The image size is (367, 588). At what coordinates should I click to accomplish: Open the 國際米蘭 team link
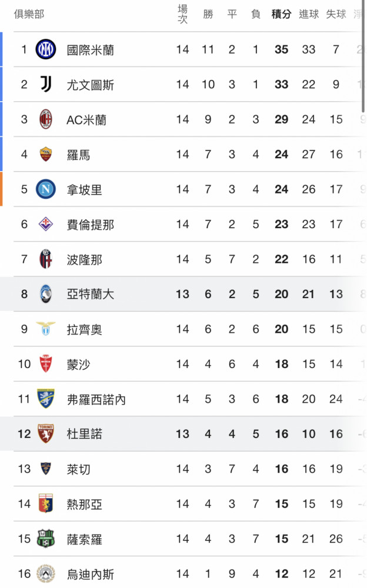tap(91, 50)
